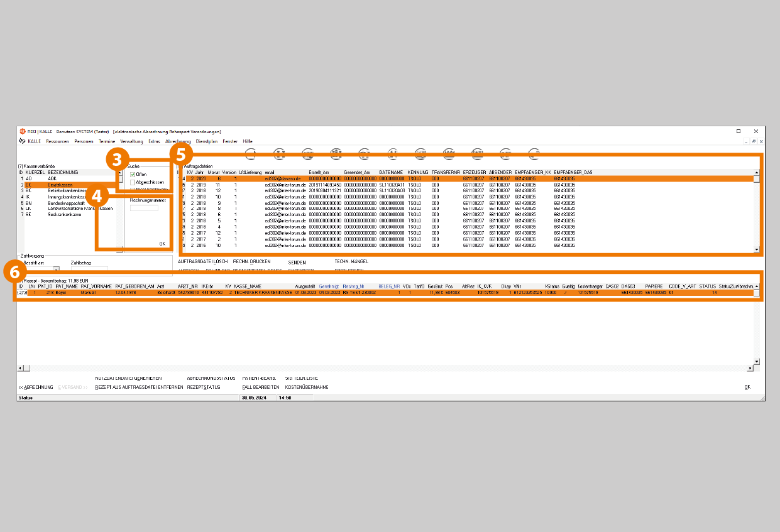Click right arrow of horizontal scrollbar

point(749,368)
